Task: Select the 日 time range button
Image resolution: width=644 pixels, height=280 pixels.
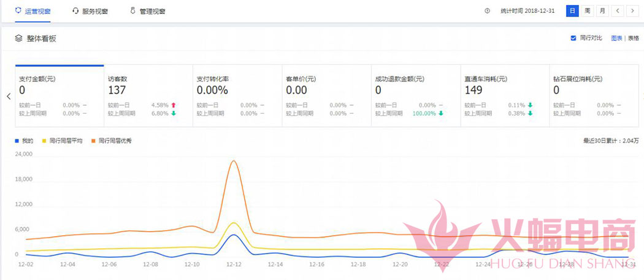Action: click(572, 11)
